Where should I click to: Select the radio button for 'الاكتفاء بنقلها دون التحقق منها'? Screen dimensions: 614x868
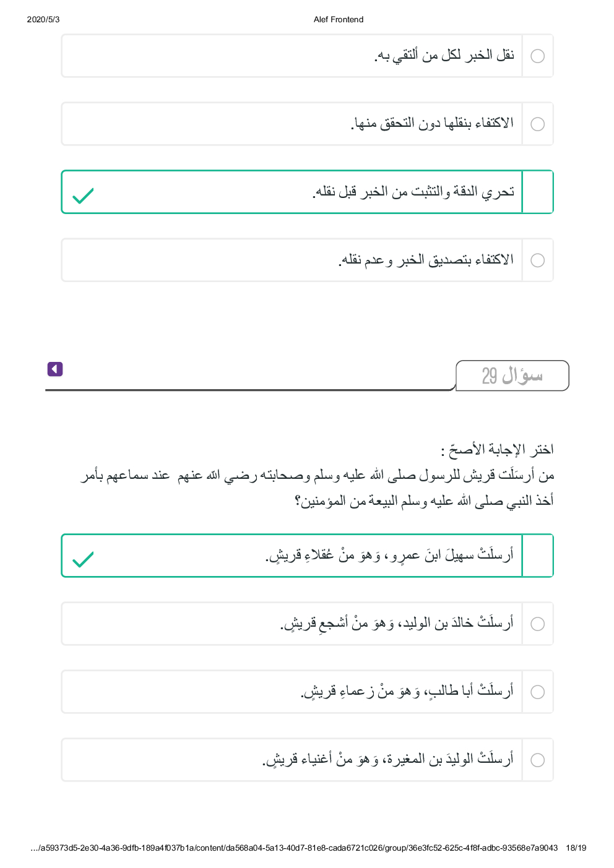click(x=538, y=124)
